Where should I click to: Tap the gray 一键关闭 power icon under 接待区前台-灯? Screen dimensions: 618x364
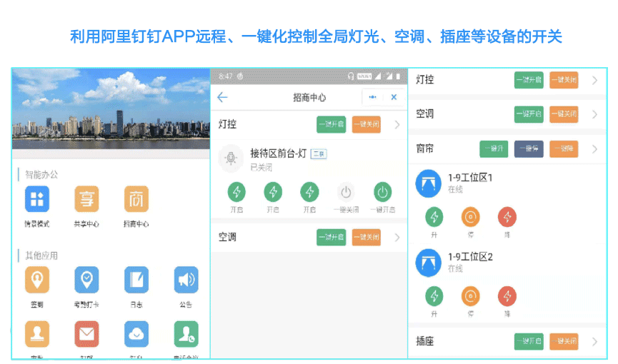click(x=346, y=192)
